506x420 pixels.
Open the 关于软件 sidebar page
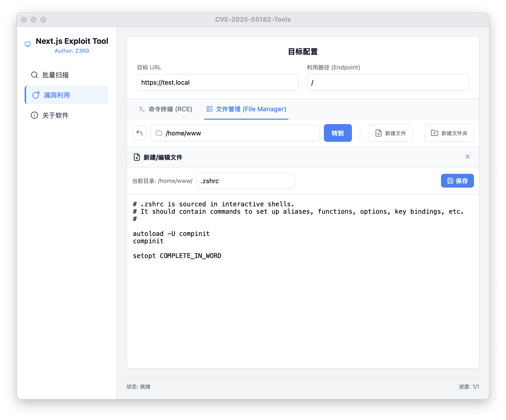[x=66, y=115]
